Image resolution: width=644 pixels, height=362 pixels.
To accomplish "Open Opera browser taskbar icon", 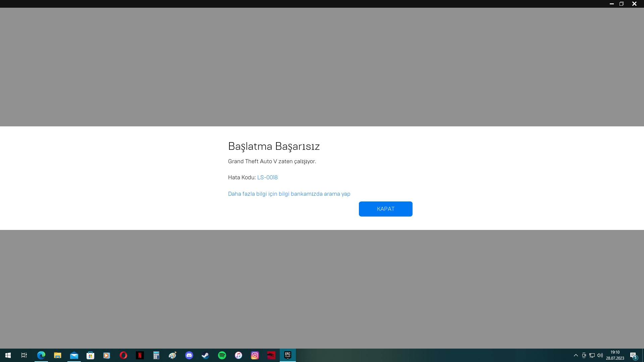I will pos(123,355).
